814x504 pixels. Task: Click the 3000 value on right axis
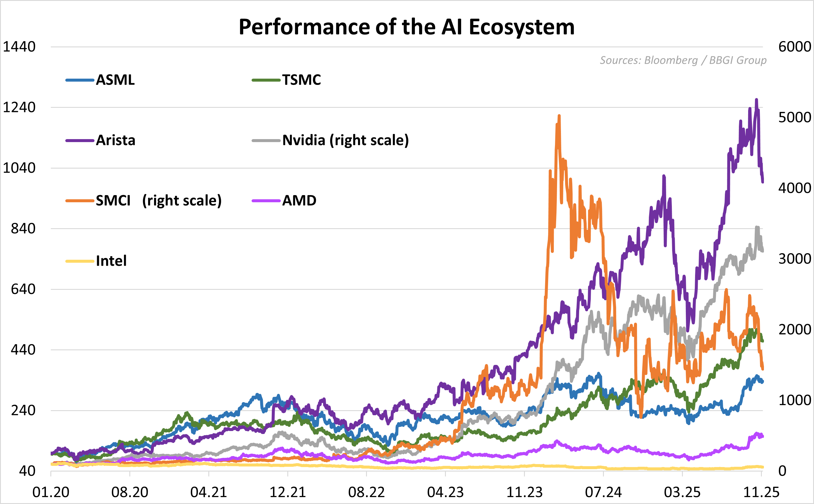coord(795,259)
